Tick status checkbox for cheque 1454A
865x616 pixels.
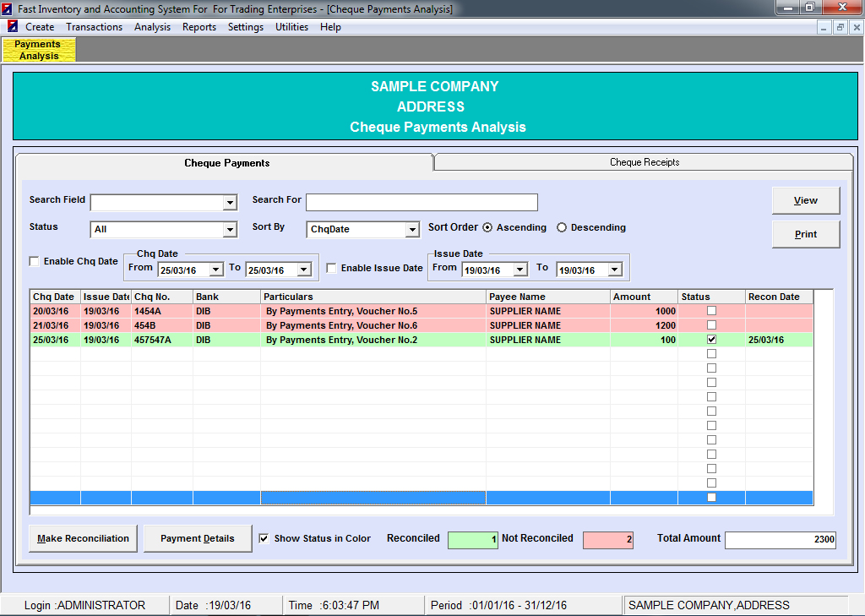click(x=711, y=311)
